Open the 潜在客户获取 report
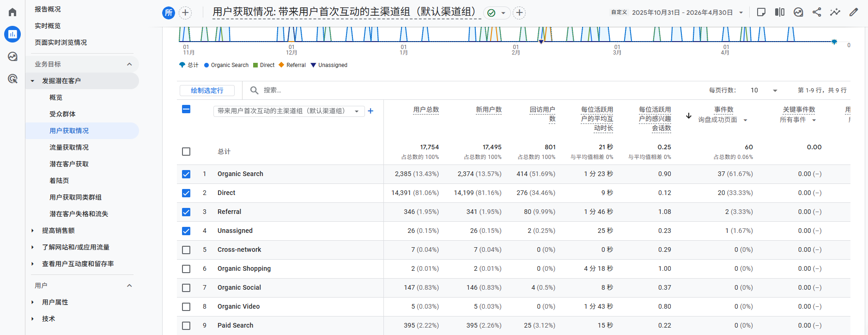 (x=69, y=164)
